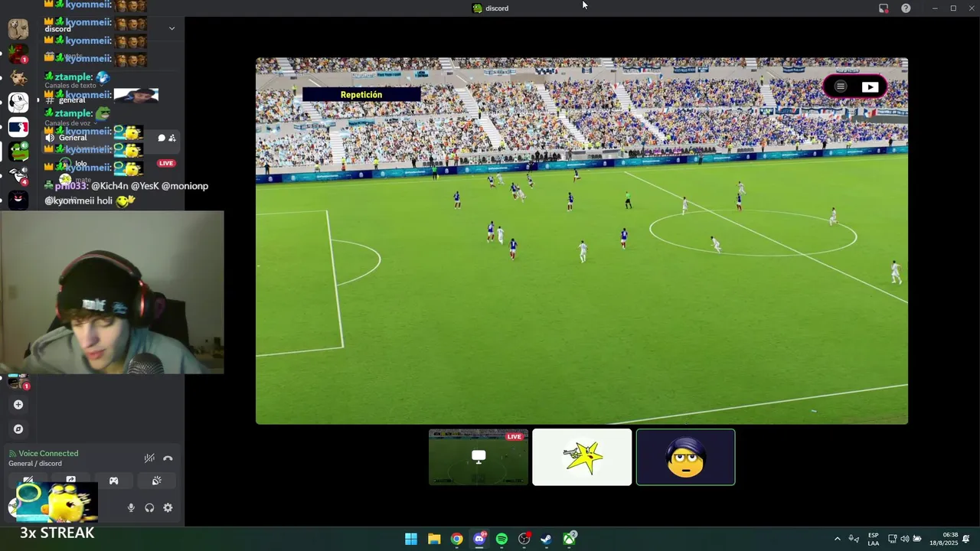Open File Explorer from taskbar
Viewport: 980px width, 551px height.
click(434, 539)
